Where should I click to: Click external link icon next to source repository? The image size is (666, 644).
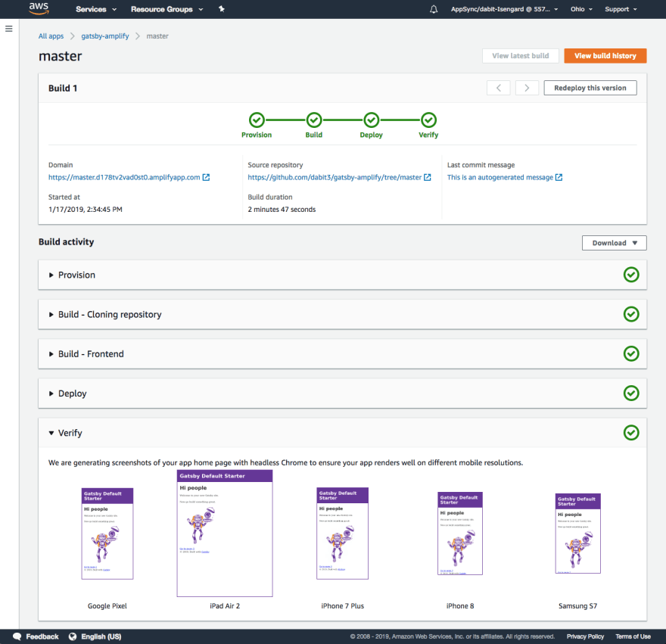(x=428, y=177)
